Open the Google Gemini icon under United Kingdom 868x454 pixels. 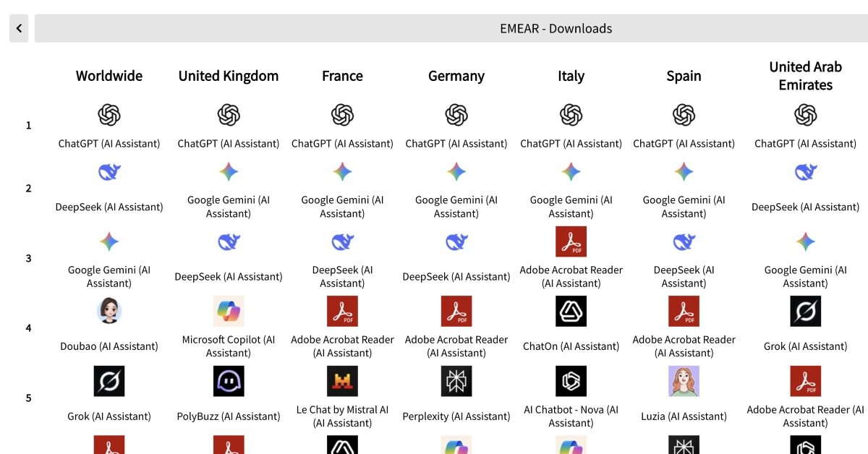pyautogui.click(x=229, y=172)
